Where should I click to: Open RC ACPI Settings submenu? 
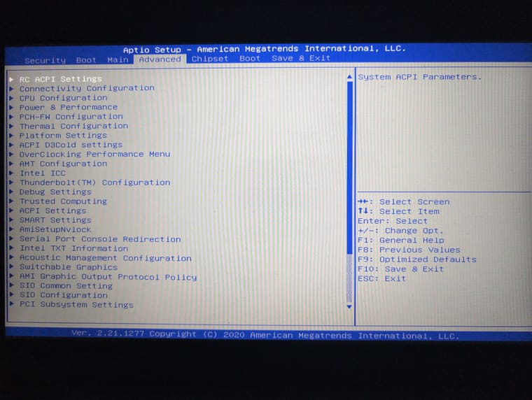pyautogui.click(x=60, y=79)
